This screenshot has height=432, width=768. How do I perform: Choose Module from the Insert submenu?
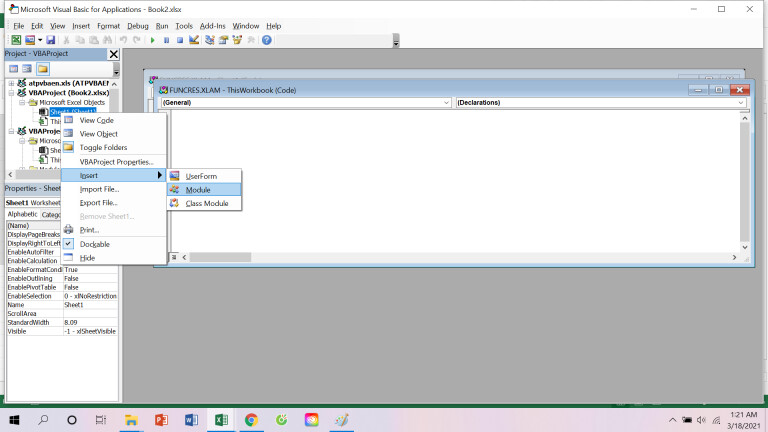coord(204,190)
